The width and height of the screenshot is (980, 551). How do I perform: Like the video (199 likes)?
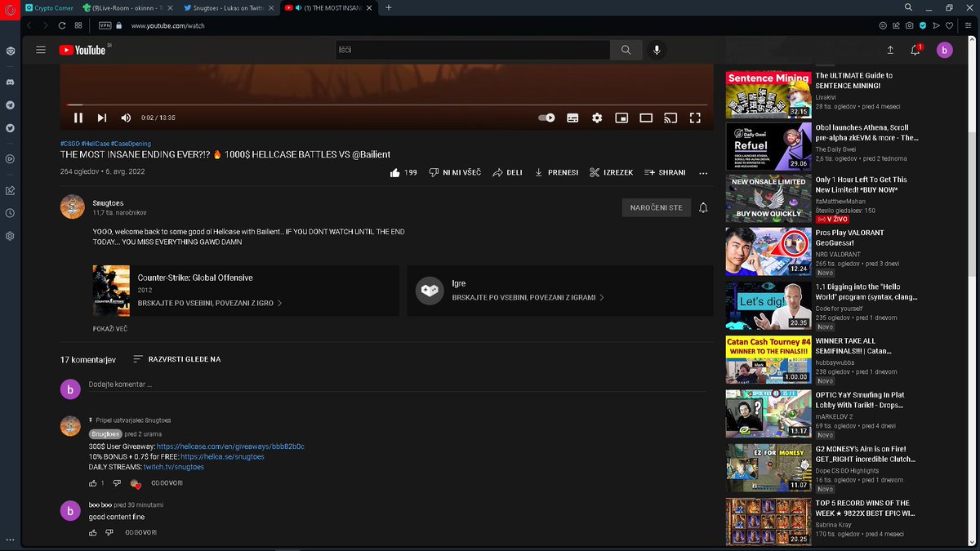[403, 173]
